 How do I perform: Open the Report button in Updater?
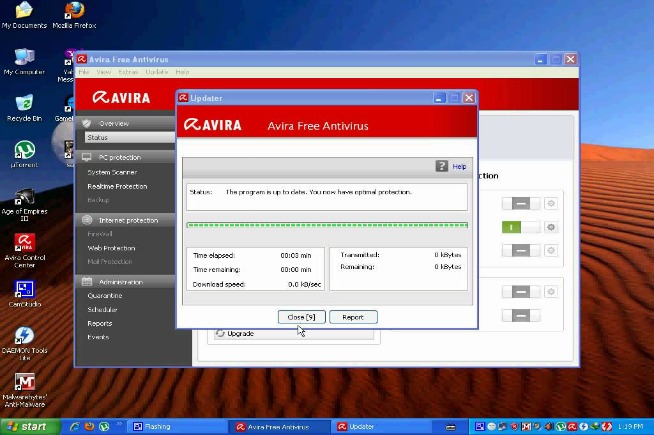pyautogui.click(x=353, y=317)
